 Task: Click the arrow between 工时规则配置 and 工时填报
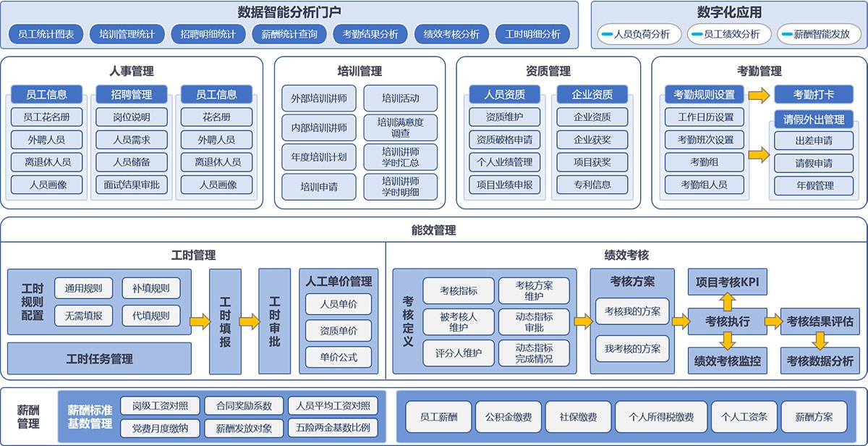pyautogui.click(x=200, y=321)
